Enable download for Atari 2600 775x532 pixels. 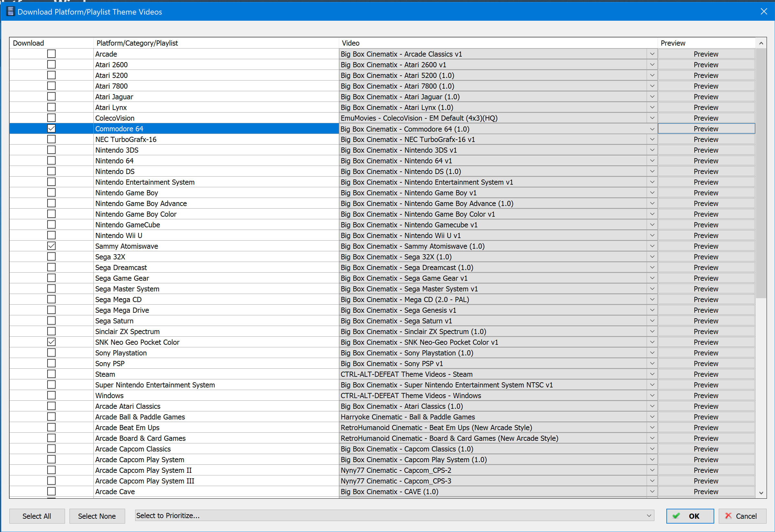(51, 64)
